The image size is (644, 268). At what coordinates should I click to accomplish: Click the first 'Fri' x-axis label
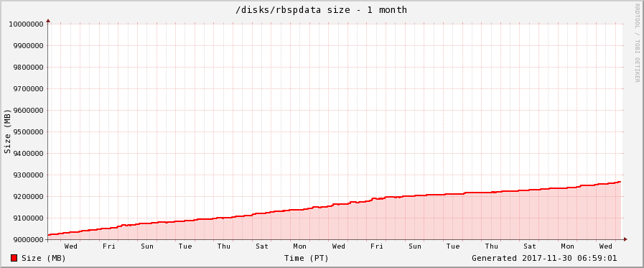[x=109, y=246]
